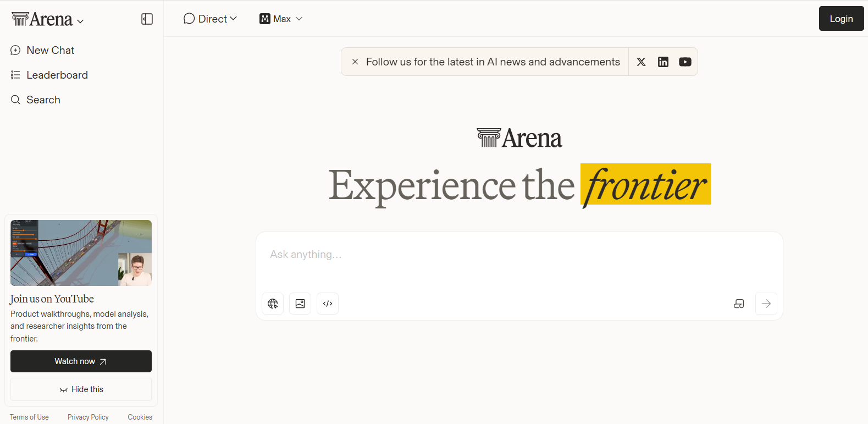Open a New Chat from the sidebar
The image size is (868, 424).
coord(50,50)
